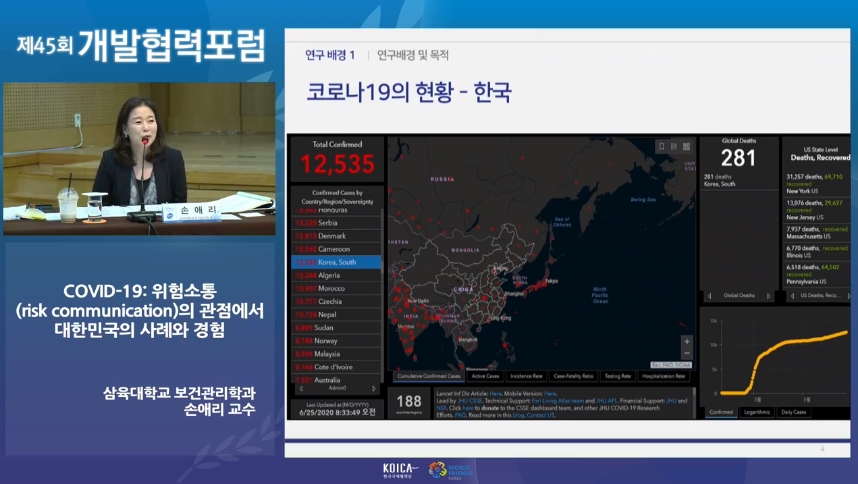Screen dimensions: 858x484
Task: Open the NSF link
Action: [441, 408]
